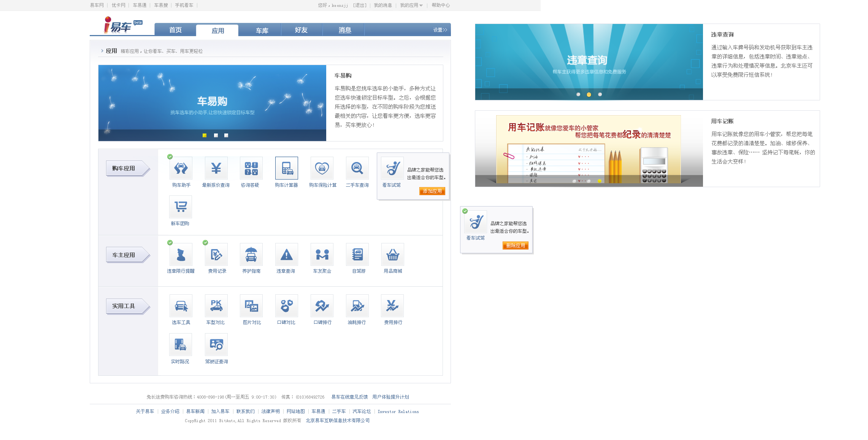The width and height of the screenshot is (868, 440).
Task: Open the 关于易车 footer link
Action: pyautogui.click(x=145, y=411)
